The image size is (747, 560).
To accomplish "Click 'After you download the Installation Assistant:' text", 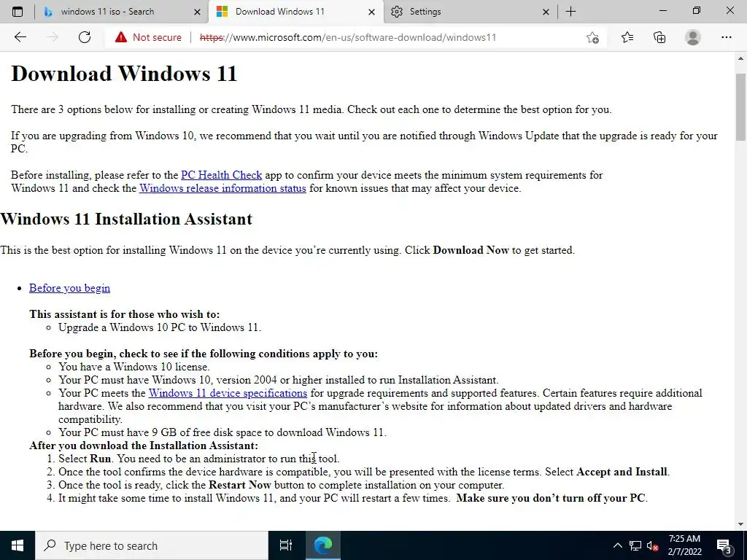I will pos(144,446).
